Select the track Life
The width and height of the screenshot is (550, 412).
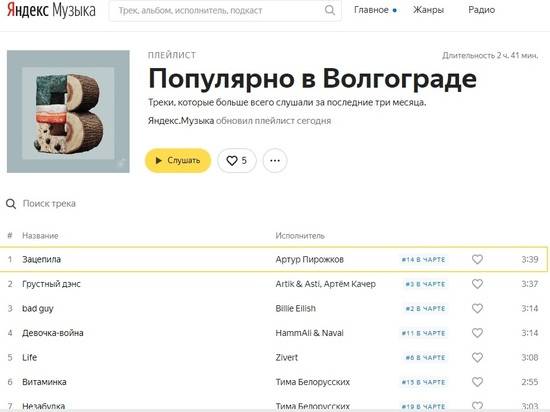(29, 358)
